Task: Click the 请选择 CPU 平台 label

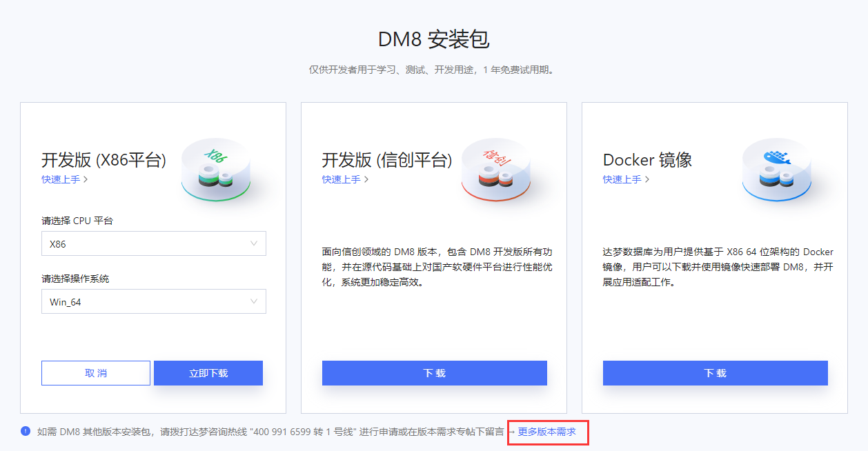Action: coord(77,221)
